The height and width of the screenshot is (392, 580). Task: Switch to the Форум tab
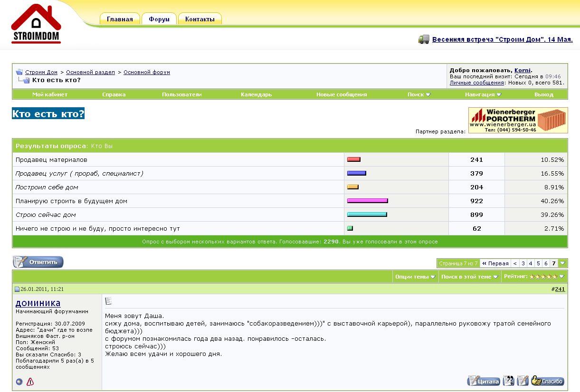pos(159,19)
